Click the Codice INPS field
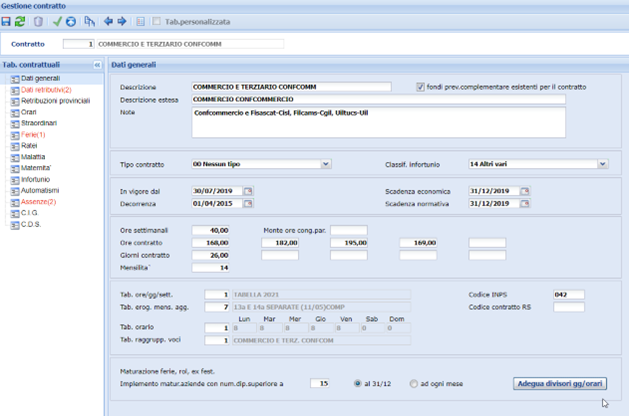This screenshot has height=417, width=629. [x=569, y=295]
